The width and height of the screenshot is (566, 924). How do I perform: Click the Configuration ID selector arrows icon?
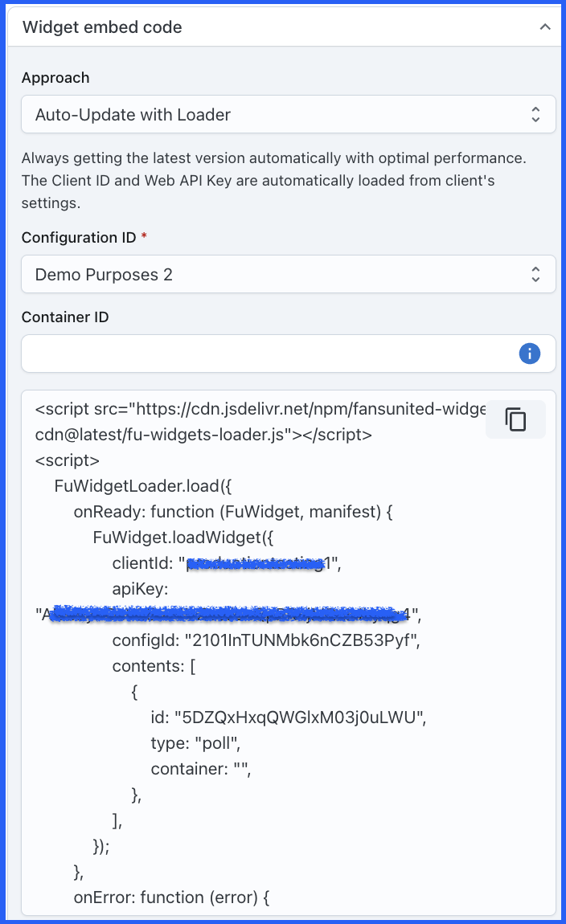pos(535,275)
